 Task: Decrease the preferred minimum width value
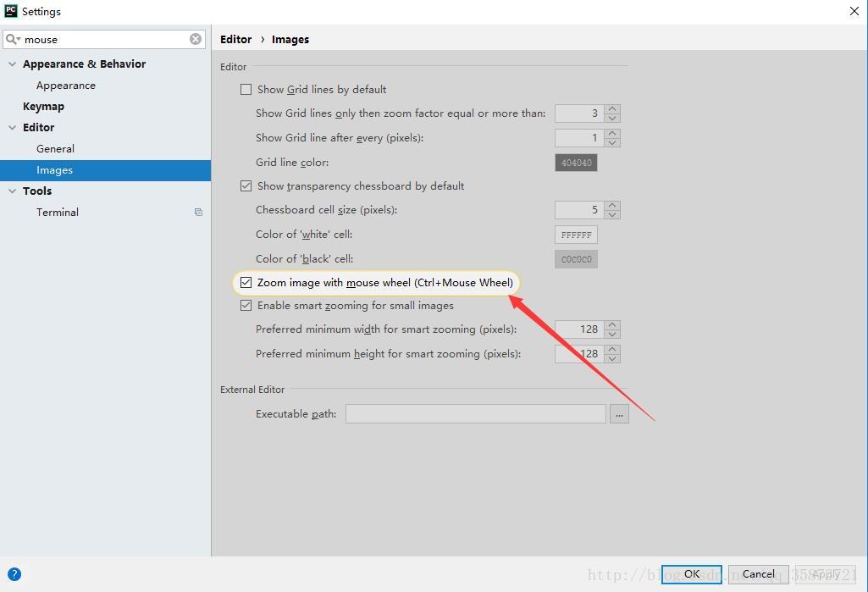click(612, 334)
